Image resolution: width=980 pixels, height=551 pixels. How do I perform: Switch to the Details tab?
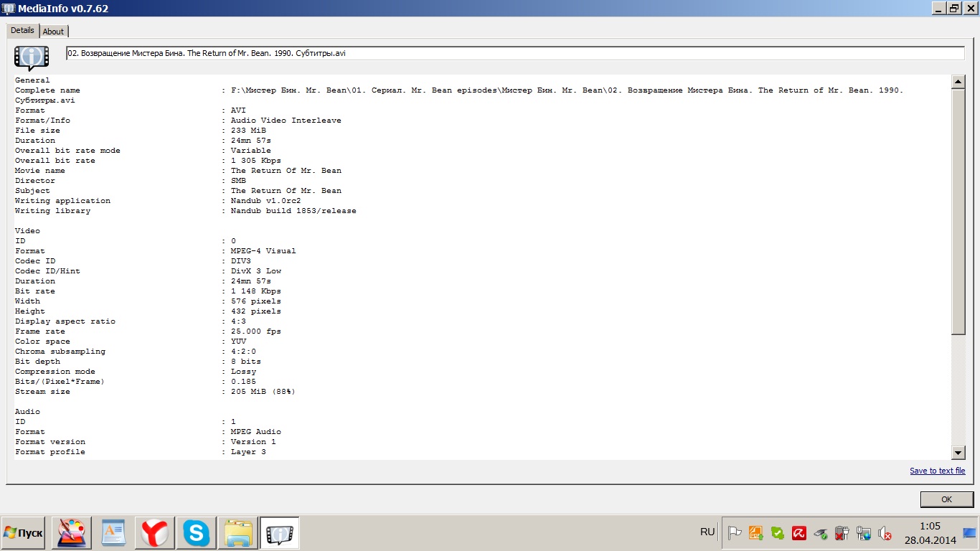(22, 30)
